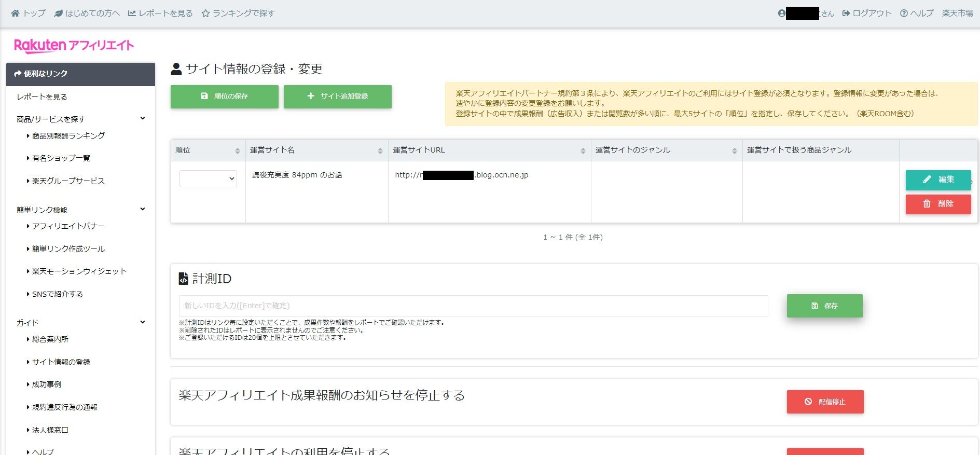Click the user account icon in header

[782, 13]
